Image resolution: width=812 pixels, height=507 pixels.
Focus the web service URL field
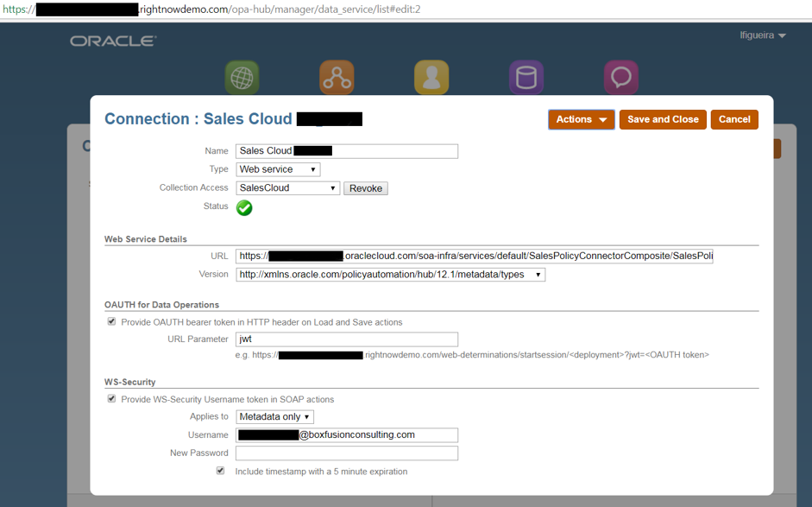pyautogui.click(x=475, y=257)
